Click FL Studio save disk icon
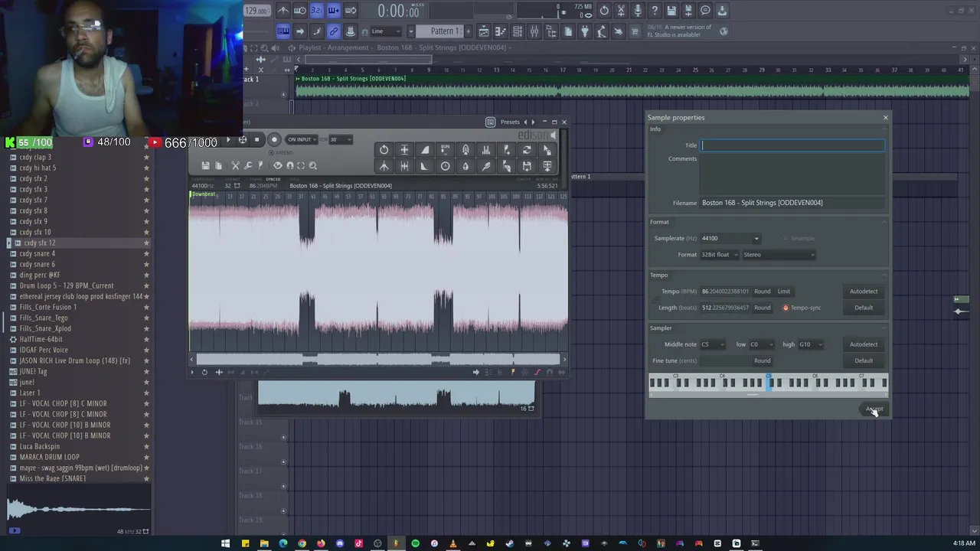 click(x=671, y=11)
